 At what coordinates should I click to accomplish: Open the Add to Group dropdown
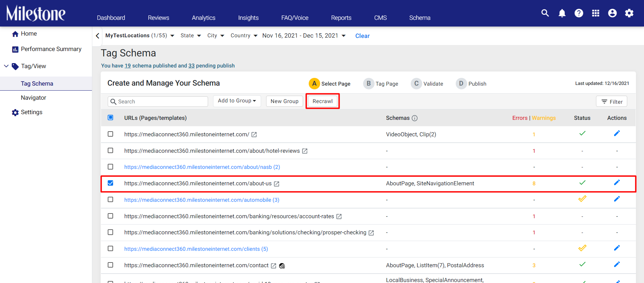[237, 101]
